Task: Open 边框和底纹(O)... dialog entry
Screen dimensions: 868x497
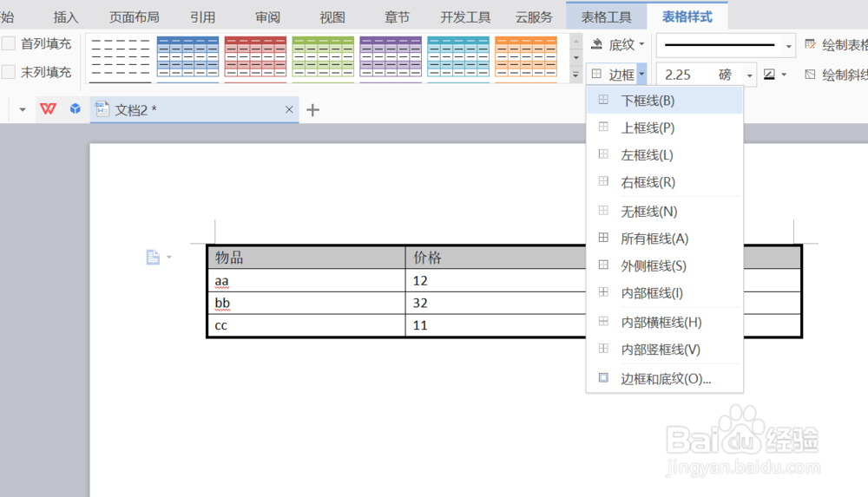Action: [665, 378]
